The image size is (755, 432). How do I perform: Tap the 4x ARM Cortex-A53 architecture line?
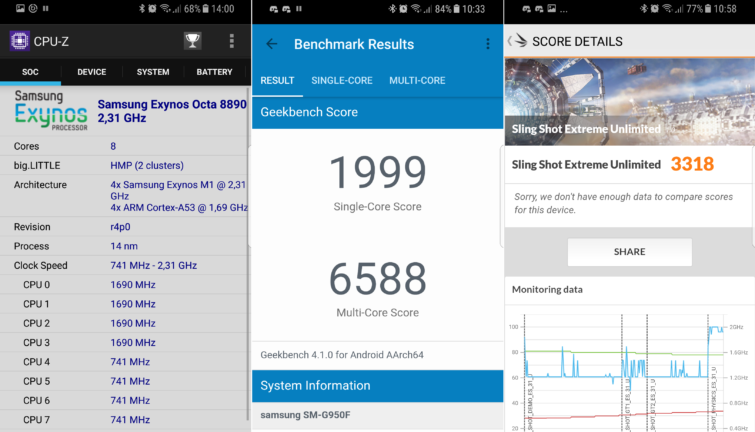[x=179, y=208]
